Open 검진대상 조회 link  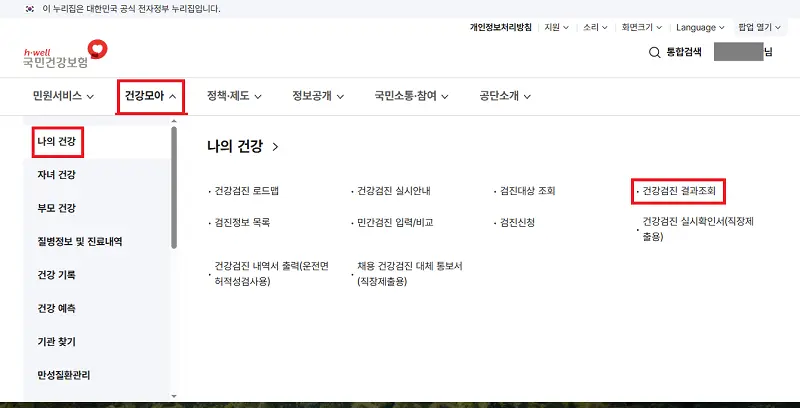(x=528, y=192)
